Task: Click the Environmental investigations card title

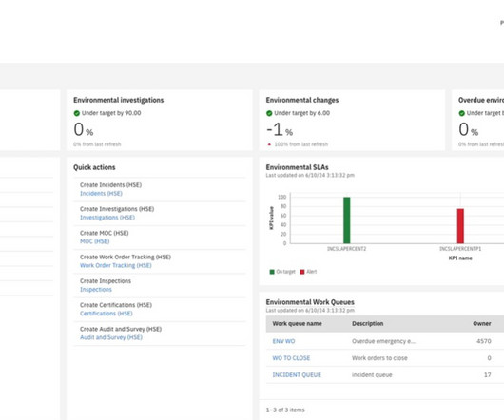Action: 119,100
